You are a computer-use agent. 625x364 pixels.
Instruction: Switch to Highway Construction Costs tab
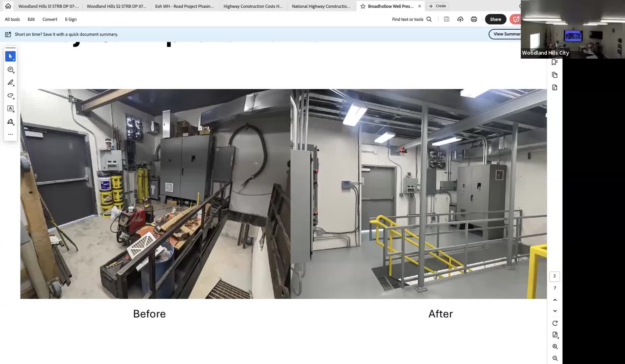pos(253,6)
